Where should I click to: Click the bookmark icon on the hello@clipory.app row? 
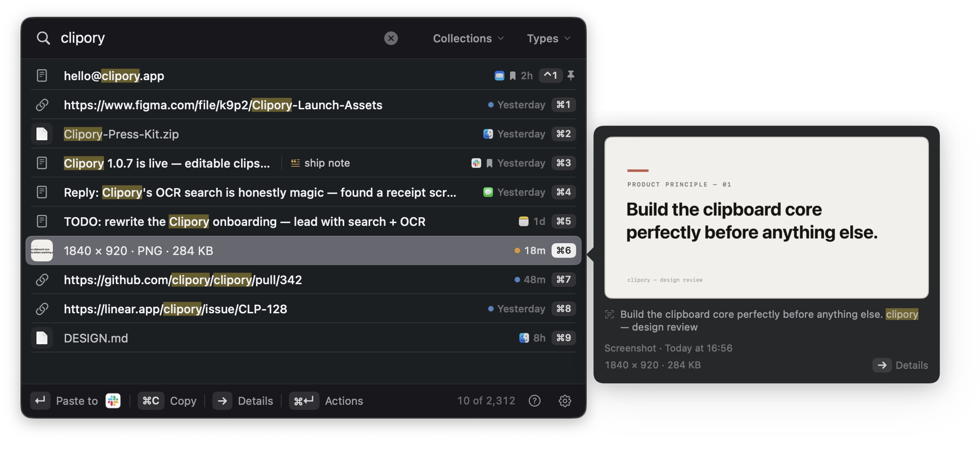[x=513, y=76]
